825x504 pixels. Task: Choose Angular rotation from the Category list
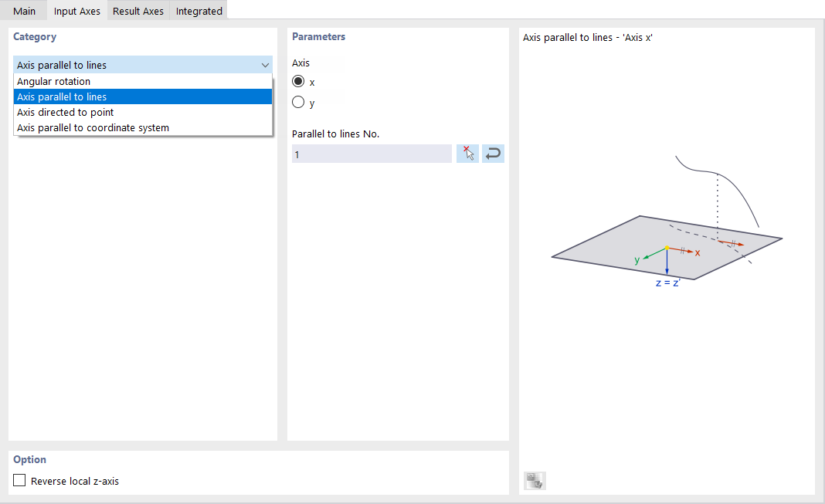click(x=54, y=81)
